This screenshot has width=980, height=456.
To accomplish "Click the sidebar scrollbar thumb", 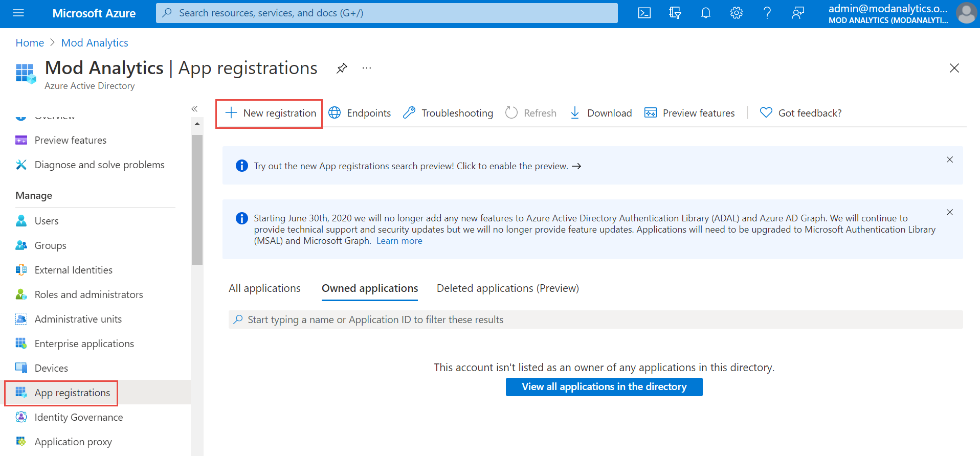I will click(x=197, y=200).
